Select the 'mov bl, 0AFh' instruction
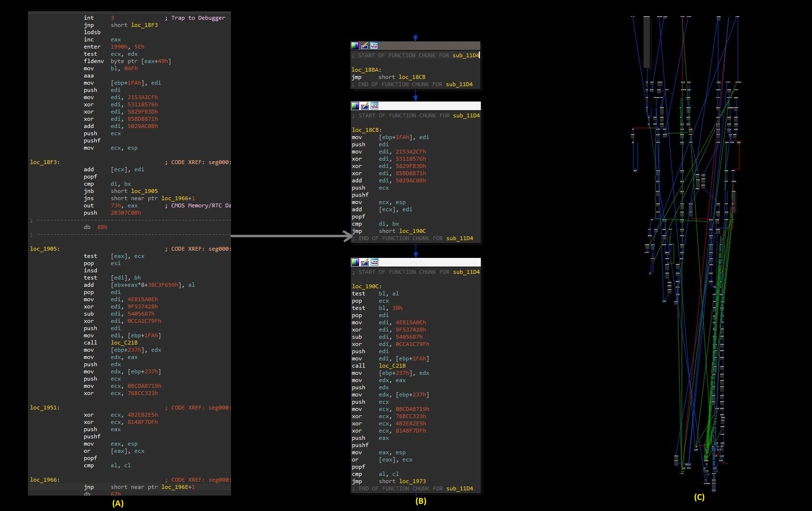Image resolution: width=812 pixels, height=511 pixels. point(111,68)
